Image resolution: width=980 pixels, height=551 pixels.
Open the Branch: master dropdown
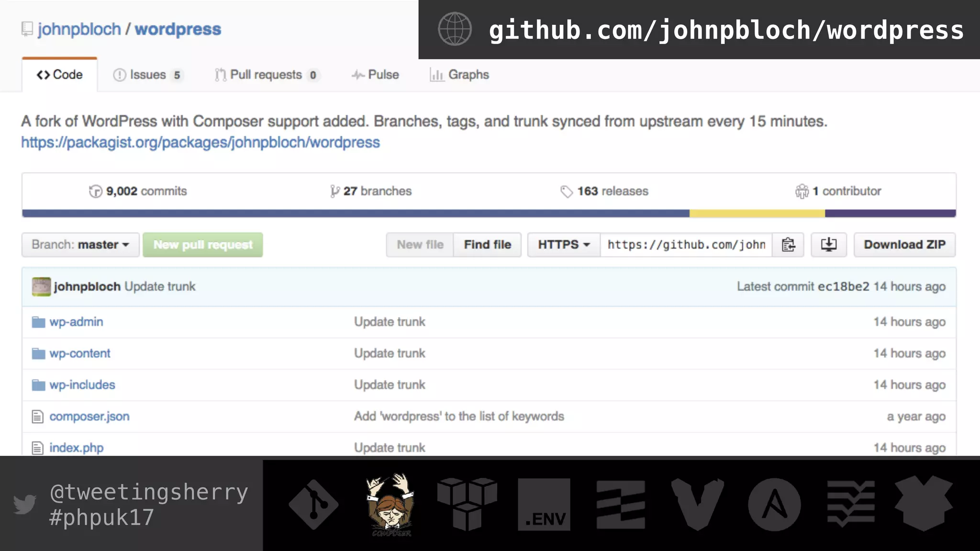pos(80,245)
